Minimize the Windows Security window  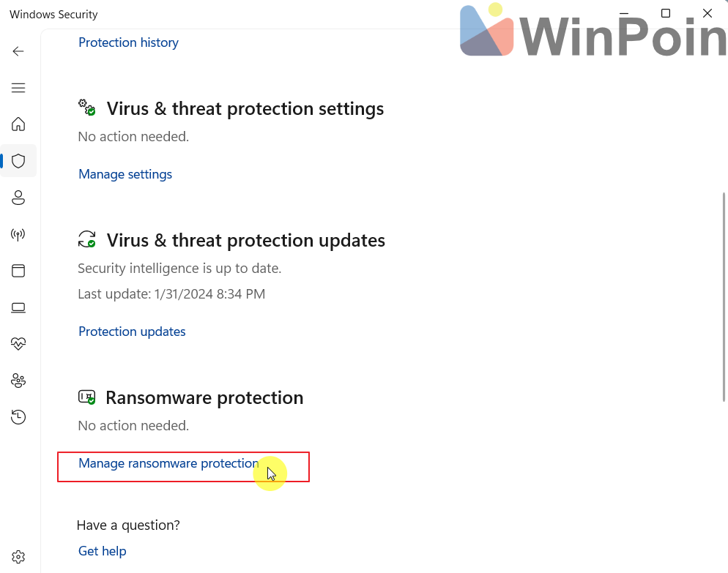[623, 13]
